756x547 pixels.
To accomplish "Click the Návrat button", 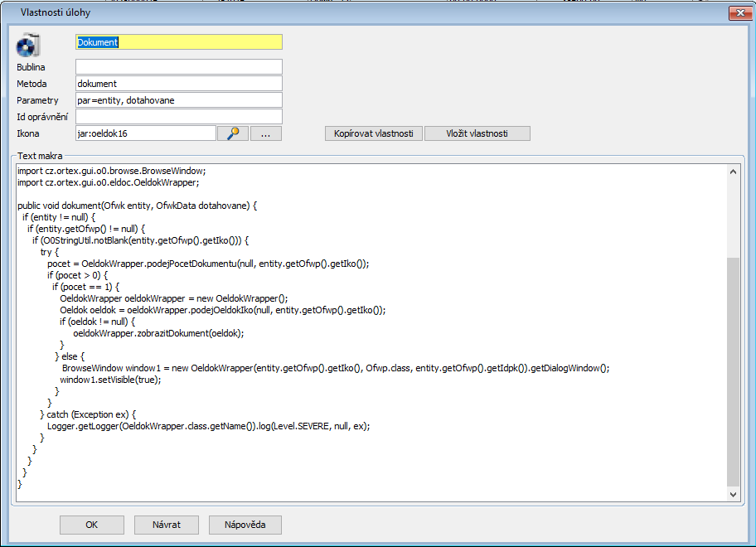I will pyautogui.click(x=166, y=525).
